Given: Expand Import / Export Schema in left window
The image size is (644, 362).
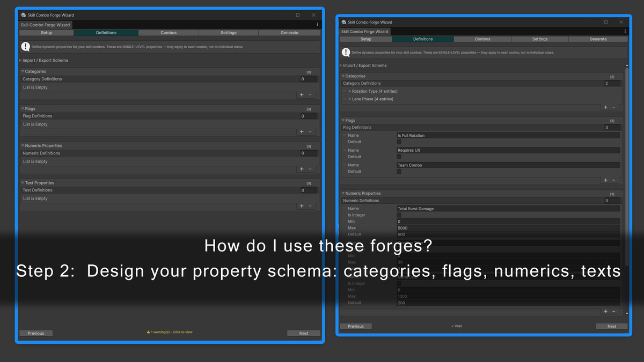Looking at the screenshot, I should (x=20, y=61).
